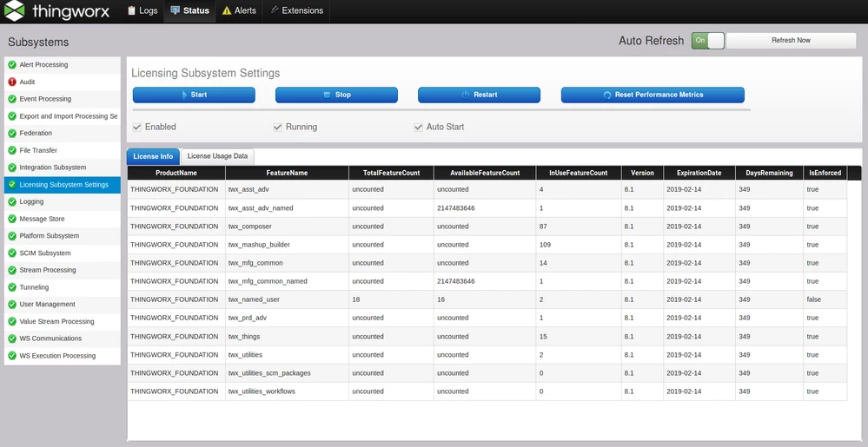This screenshot has height=447, width=868.
Task: Click the ProductName column header
Action: (176, 173)
